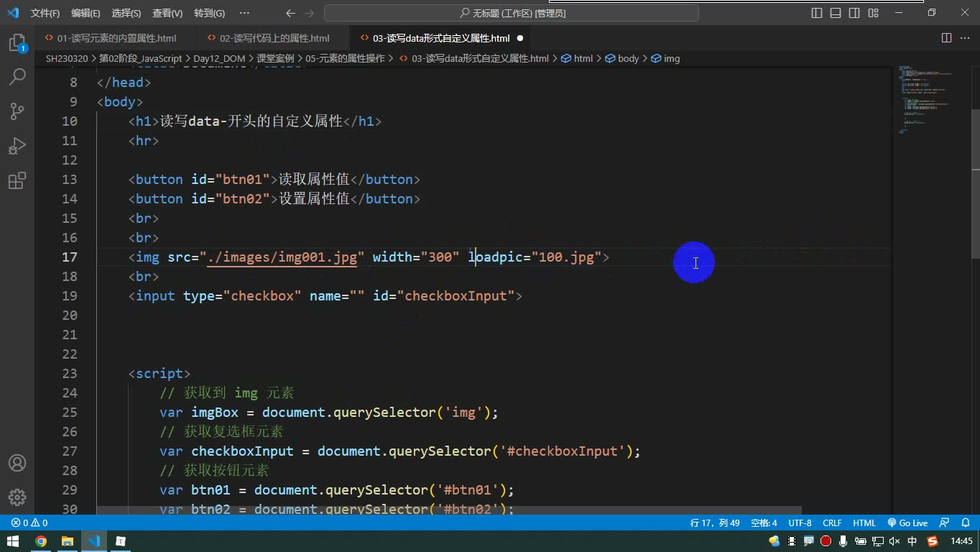Expand the hidden menu items ellipsis

tap(244, 13)
